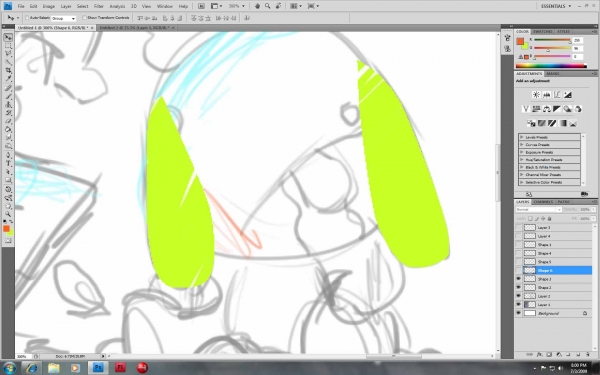Select the Horizontal Type tool
The width and height of the screenshot is (600, 375).
8,164
